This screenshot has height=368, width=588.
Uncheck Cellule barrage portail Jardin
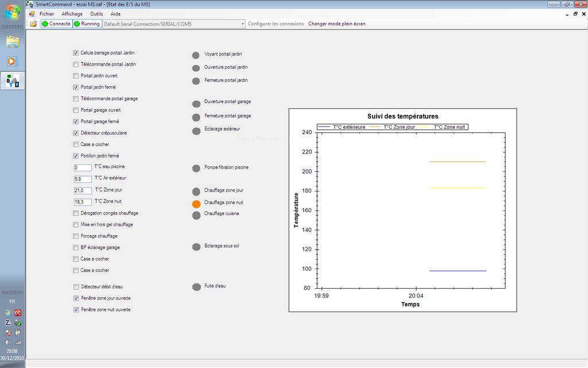click(76, 53)
